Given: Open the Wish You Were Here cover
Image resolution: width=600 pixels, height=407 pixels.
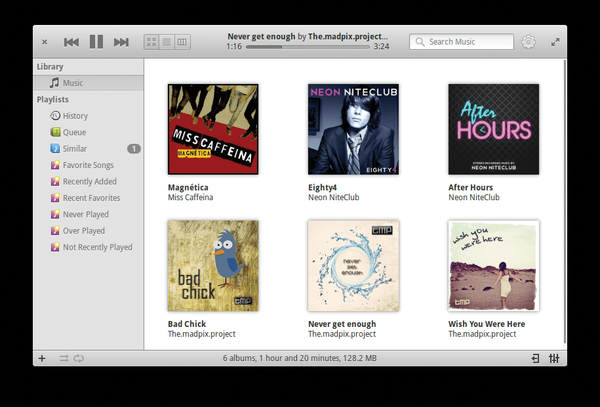Looking at the screenshot, I should tap(494, 266).
